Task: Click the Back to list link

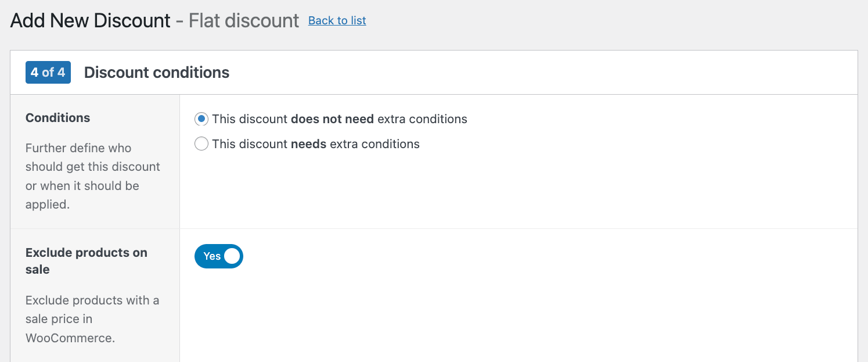Action: point(337,20)
